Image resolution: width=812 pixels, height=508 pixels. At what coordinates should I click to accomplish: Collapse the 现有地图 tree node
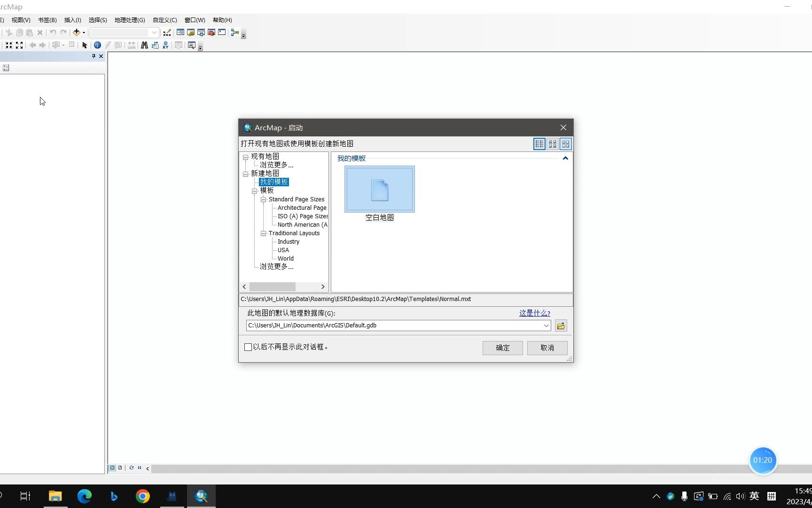click(x=245, y=157)
